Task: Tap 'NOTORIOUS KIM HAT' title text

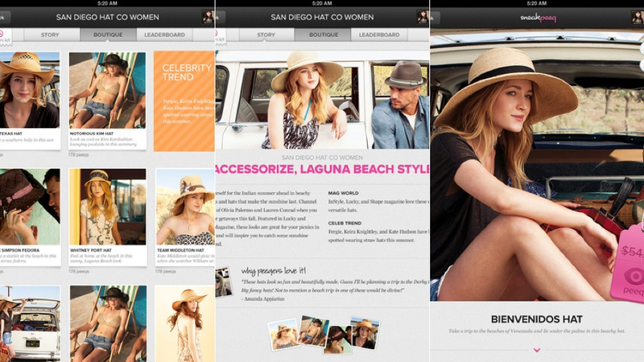Action: pos(92,134)
